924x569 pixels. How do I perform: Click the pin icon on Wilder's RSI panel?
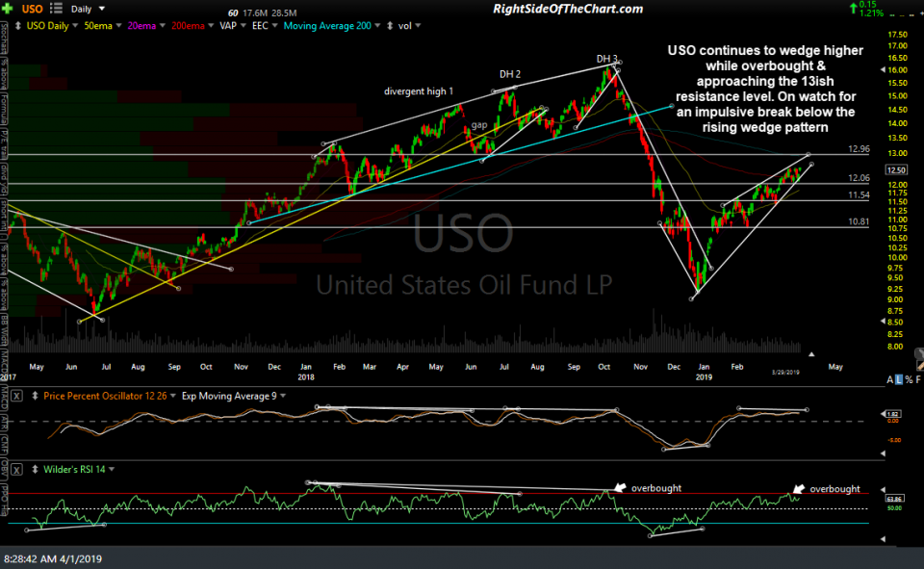(x=35, y=467)
